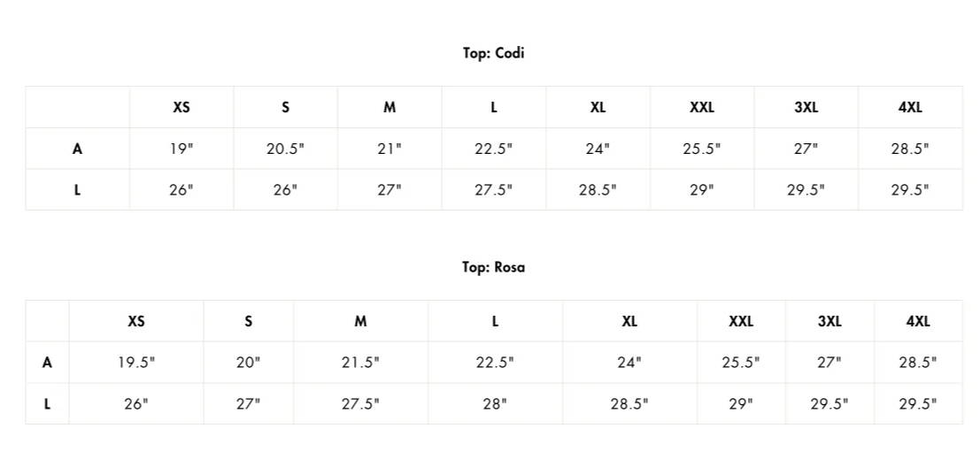
Task: Select the 3XL column header in Rosa table
Action: click(830, 321)
